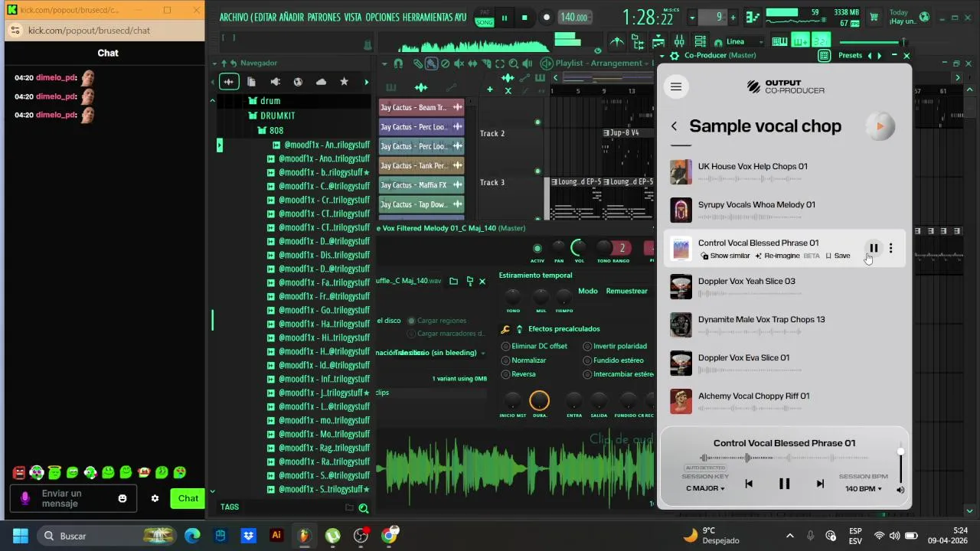
Task: Collapse the 808 folder
Action: pos(269,130)
